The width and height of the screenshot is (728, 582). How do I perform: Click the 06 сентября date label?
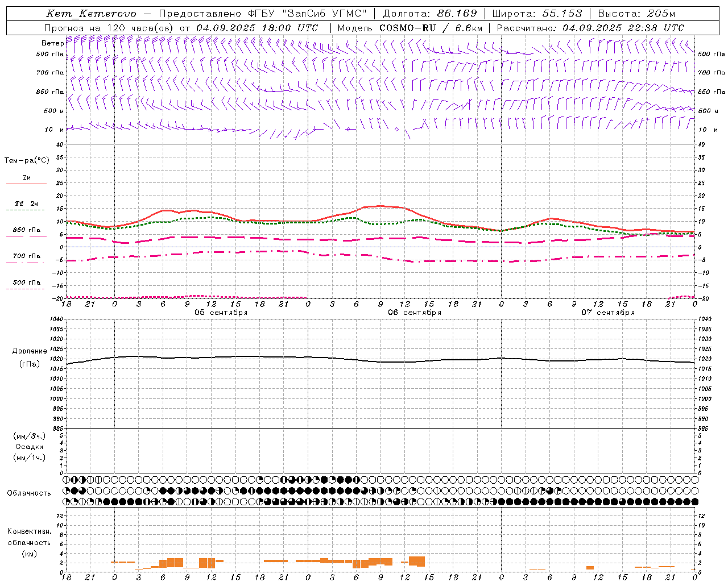(x=415, y=313)
